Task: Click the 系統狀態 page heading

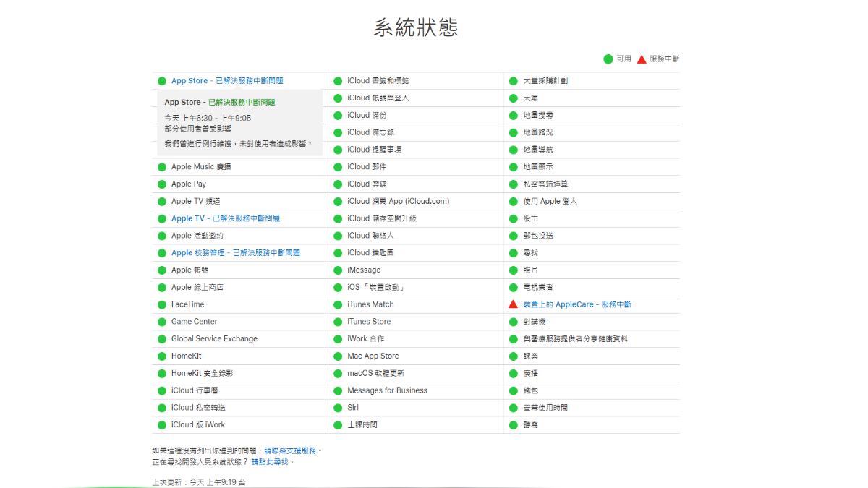Action: [x=416, y=27]
